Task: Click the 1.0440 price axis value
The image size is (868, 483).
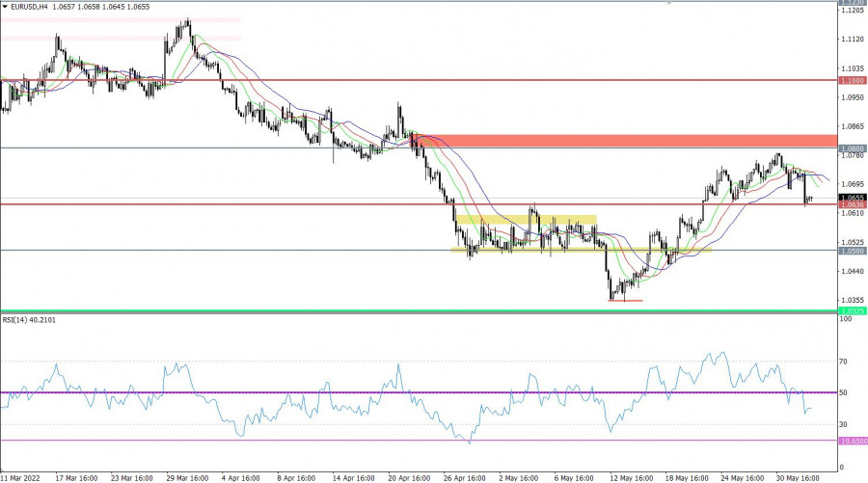Action: (x=853, y=271)
